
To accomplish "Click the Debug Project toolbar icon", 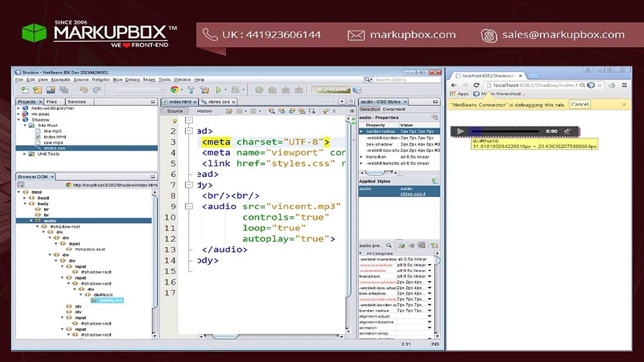I will click(x=235, y=90).
